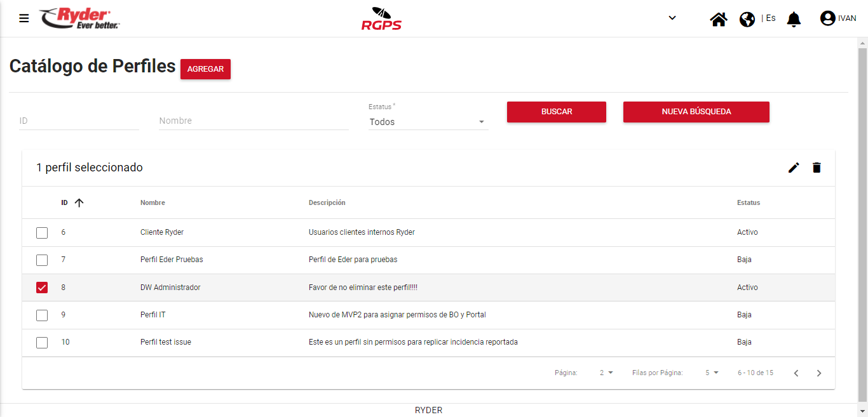The image size is (868, 417).
Task: Check the box for Cliente Ryder
Action: pyautogui.click(x=42, y=233)
